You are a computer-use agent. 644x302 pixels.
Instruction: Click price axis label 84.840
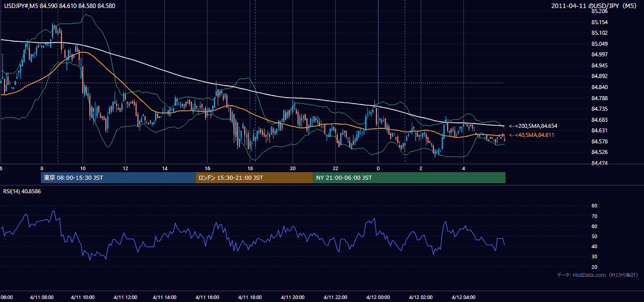pos(599,87)
